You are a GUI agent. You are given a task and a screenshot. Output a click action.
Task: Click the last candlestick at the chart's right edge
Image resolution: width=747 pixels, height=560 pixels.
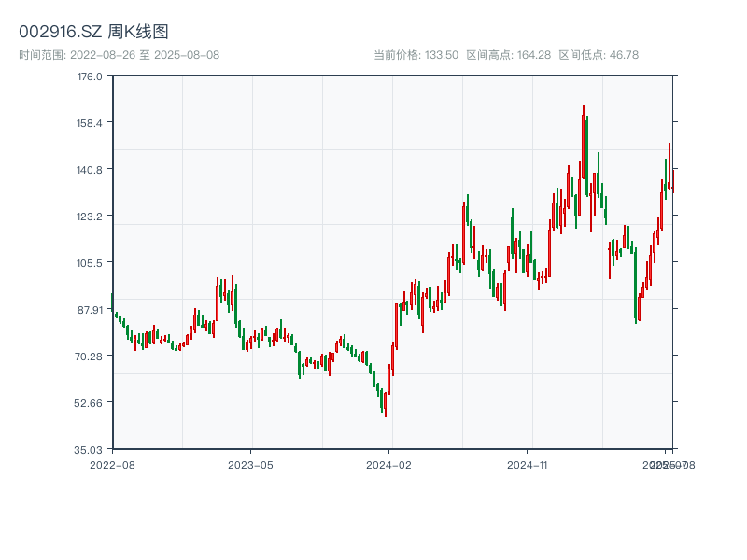[x=673, y=181]
